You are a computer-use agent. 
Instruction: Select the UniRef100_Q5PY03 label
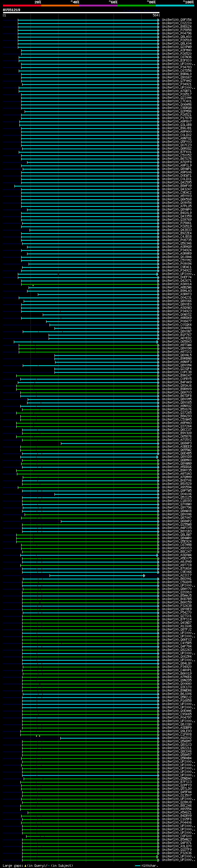click(x=177, y=142)
